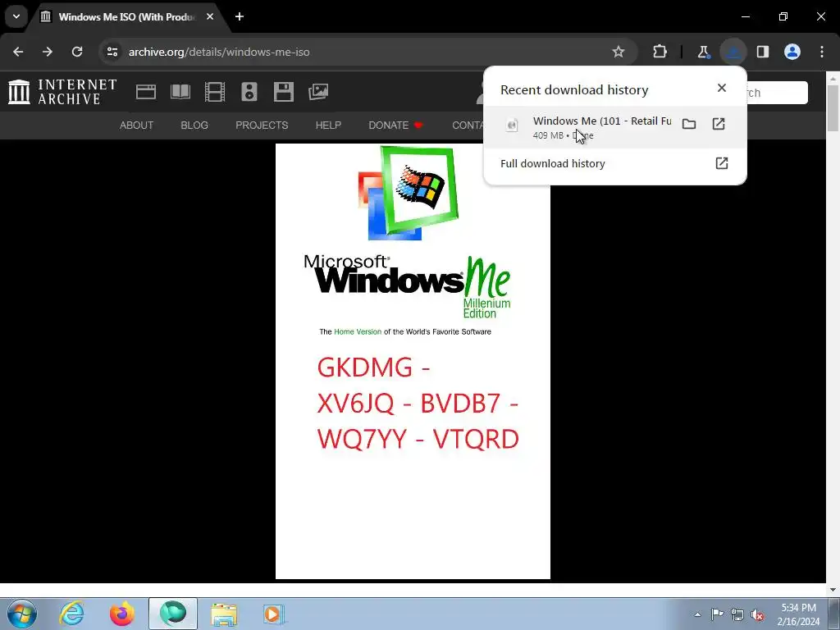The image size is (840, 630).
Task: Open the Video film-strip icon
Action: (215, 92)
